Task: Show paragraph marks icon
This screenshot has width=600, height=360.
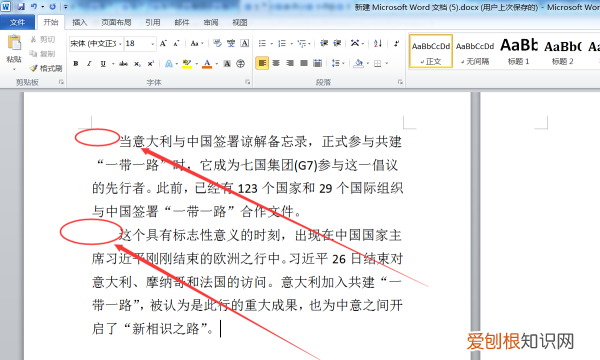Action: [396, 43]
